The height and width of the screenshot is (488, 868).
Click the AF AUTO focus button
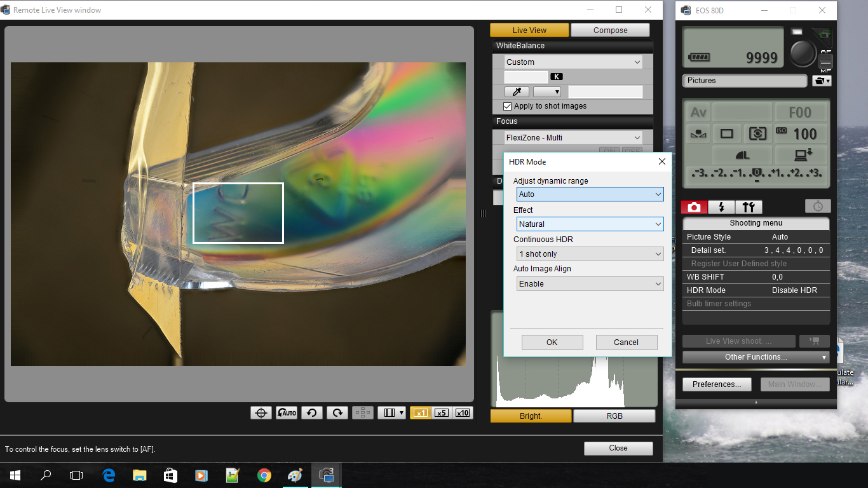click(x=286, y=412)
